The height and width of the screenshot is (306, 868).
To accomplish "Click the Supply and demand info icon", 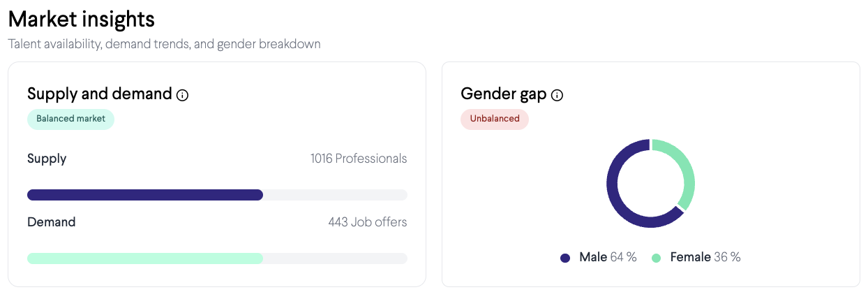I will coord(183,95).
